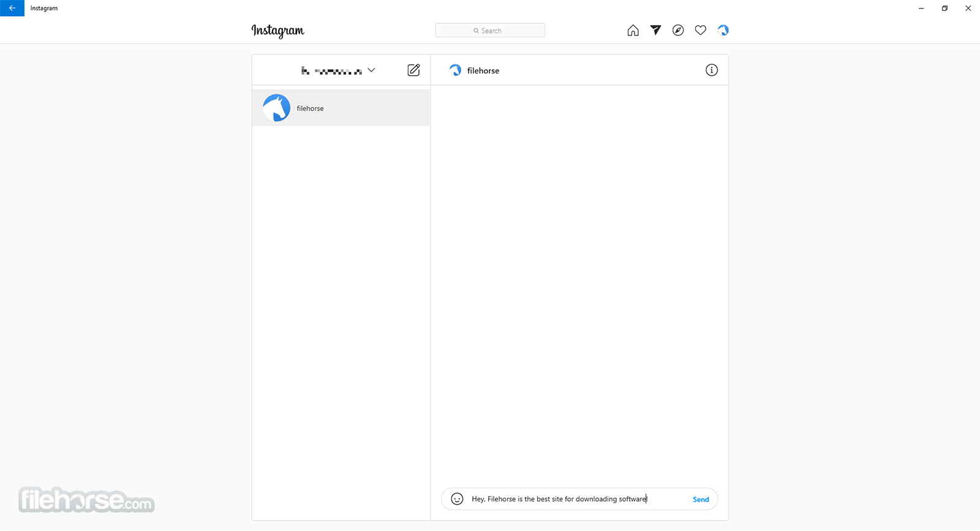Send the typed message
The image size is (980, 531).
pyautogui.click(x=701, y=499)
